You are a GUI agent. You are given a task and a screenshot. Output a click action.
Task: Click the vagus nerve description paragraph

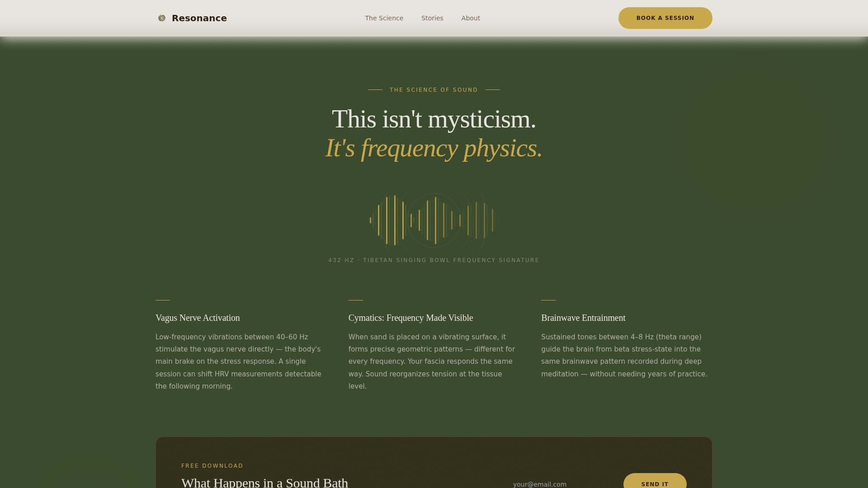[239, 361]
